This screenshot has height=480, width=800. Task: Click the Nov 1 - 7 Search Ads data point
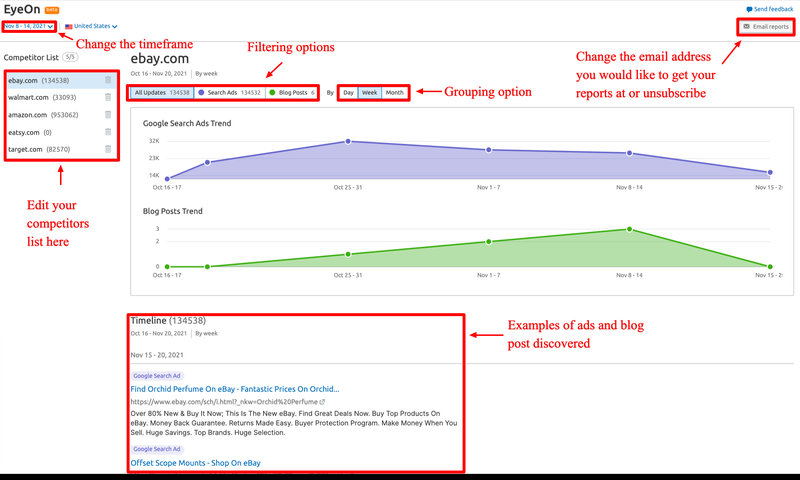point(489,150)
